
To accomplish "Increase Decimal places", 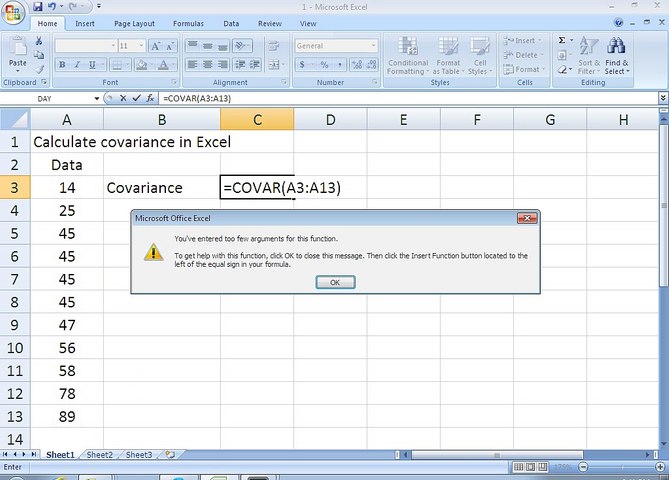I will tap(357, 64).
